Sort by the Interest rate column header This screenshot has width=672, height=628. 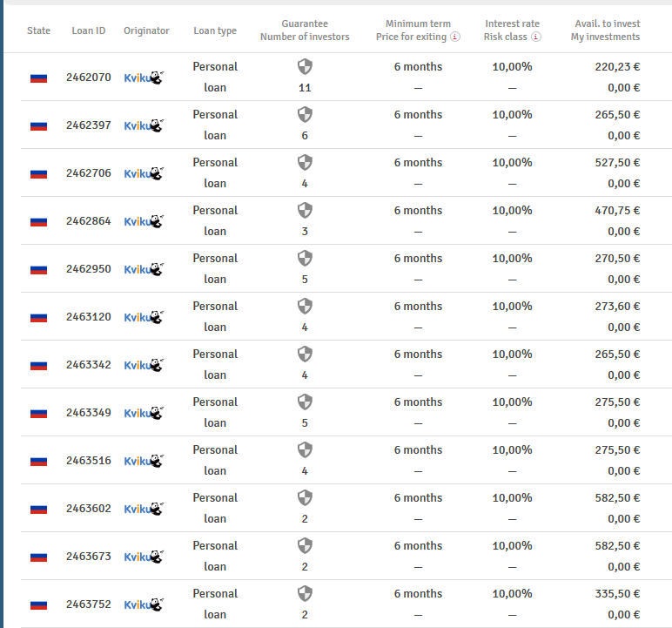512,24
